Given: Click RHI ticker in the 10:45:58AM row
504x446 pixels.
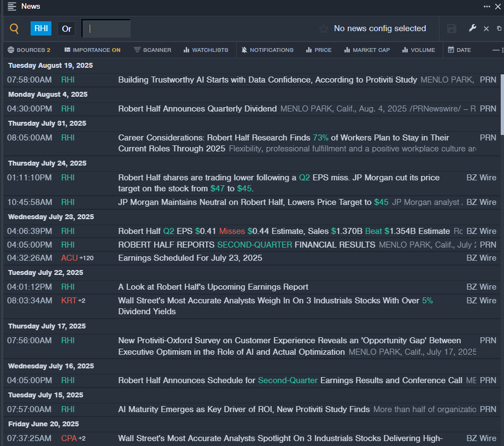Looking at the screenshot, I should click(68, 202).
